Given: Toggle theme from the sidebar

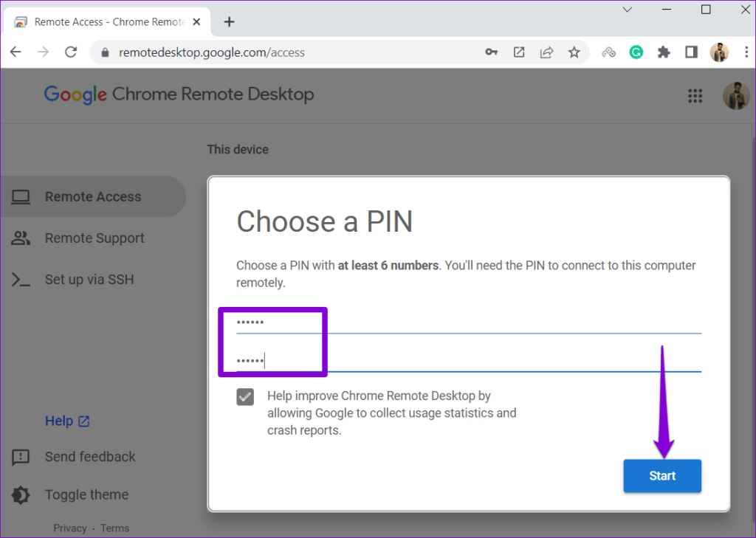Looking at the screenshot, I should [x=87, y=494].
